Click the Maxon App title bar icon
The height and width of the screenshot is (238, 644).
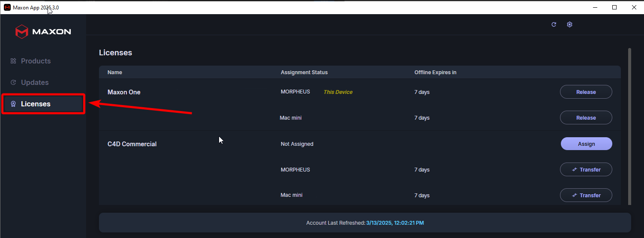[7, 7]
